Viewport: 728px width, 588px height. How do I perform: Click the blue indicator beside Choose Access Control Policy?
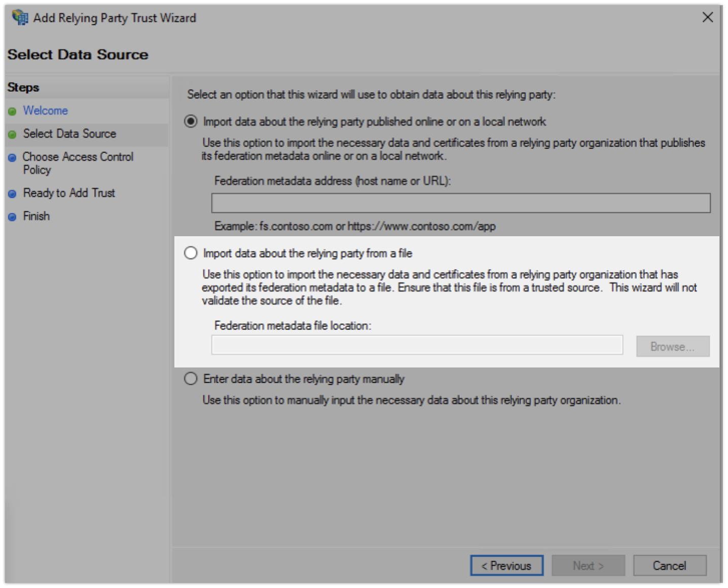click(13, 157)
